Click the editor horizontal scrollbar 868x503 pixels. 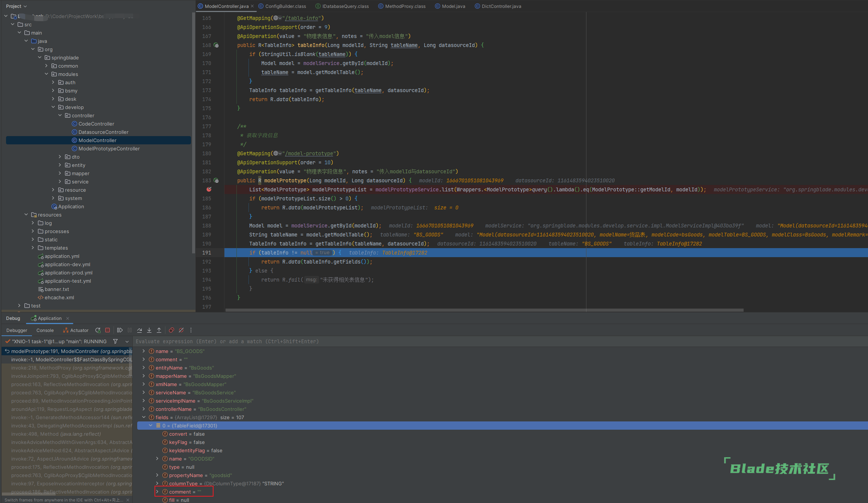(485, 310)
